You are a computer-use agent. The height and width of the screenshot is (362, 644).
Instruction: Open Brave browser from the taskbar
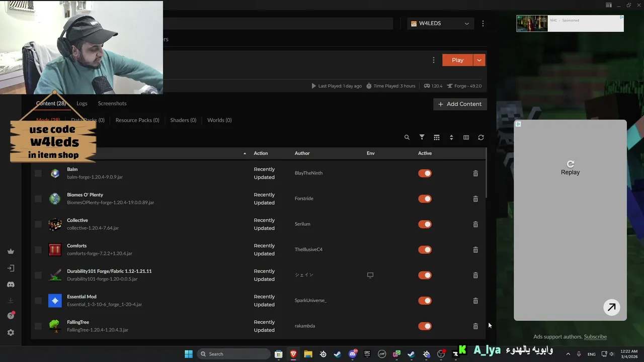(293, 354)
